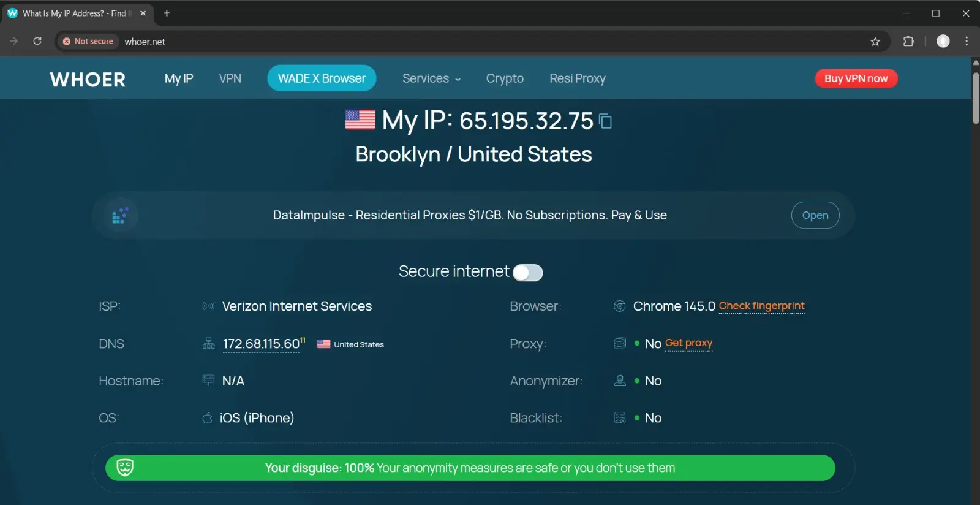Image resolution: width=980 pixels, height=505 pixels.
Task: Open the Crypto menu item
Action: pyautogui.click(x=505, y=78)
